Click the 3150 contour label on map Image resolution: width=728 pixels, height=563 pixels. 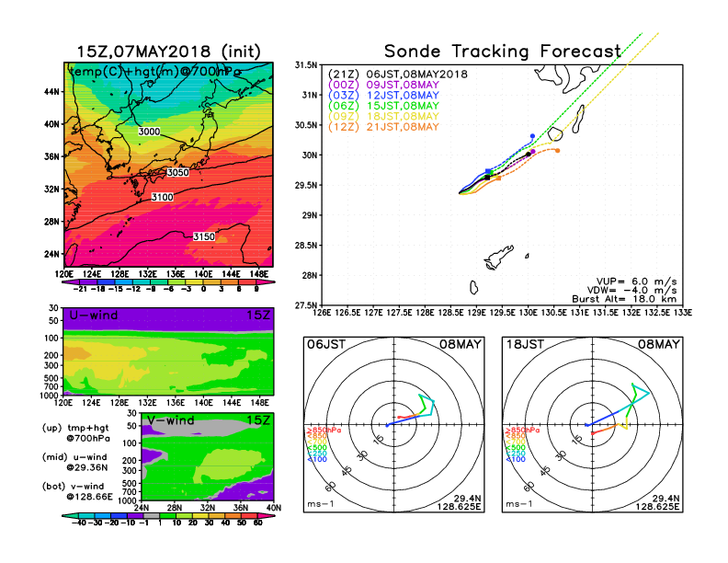click(x=204, y=236)
